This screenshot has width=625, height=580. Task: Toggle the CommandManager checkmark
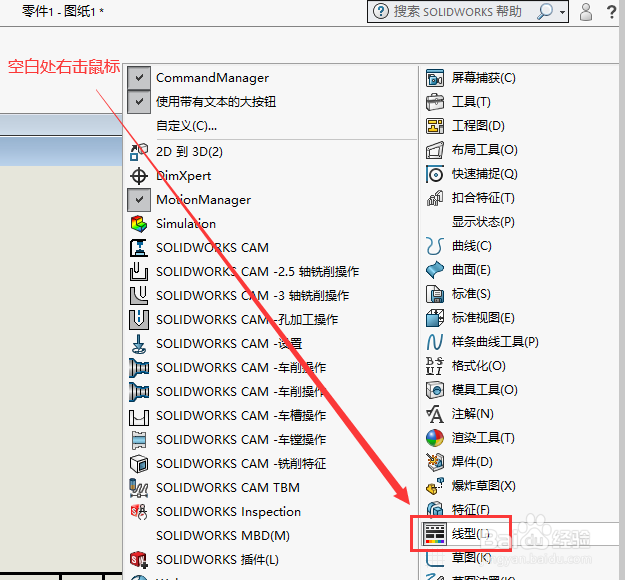coord(139,77)
